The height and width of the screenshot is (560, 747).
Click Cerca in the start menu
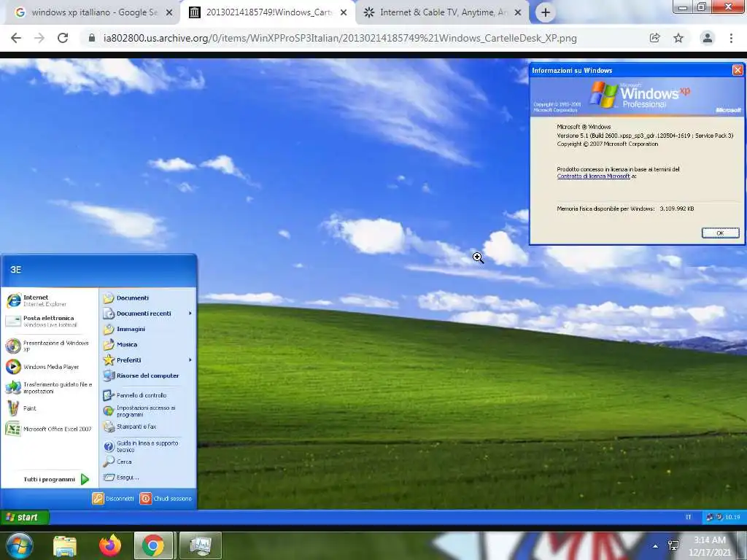coord(147,462)
